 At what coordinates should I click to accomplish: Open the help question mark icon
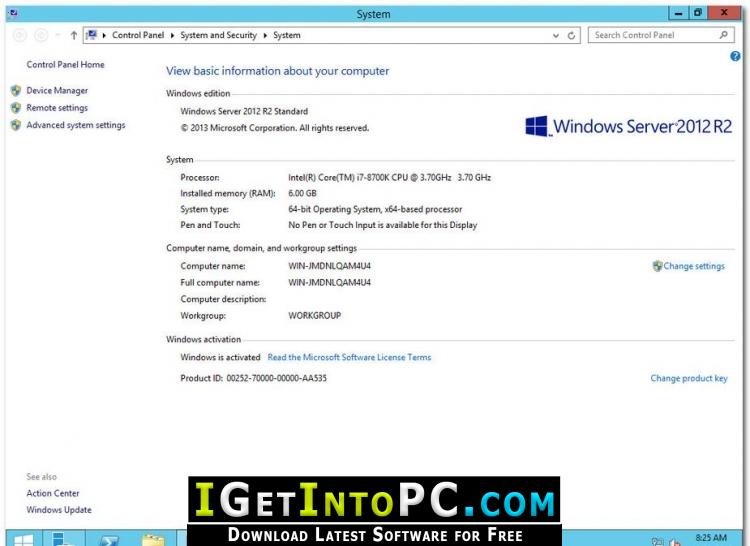pos(736,57)
